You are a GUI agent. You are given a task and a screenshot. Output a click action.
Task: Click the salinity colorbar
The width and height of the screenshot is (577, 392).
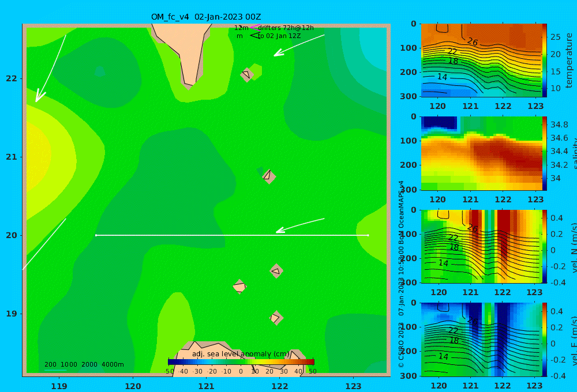[x=545, y=153]
